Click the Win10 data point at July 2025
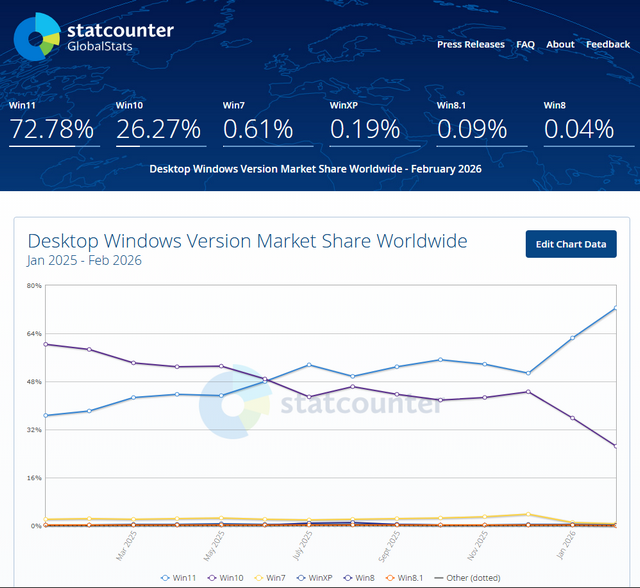640x588 pixels. tap(309, 397)
